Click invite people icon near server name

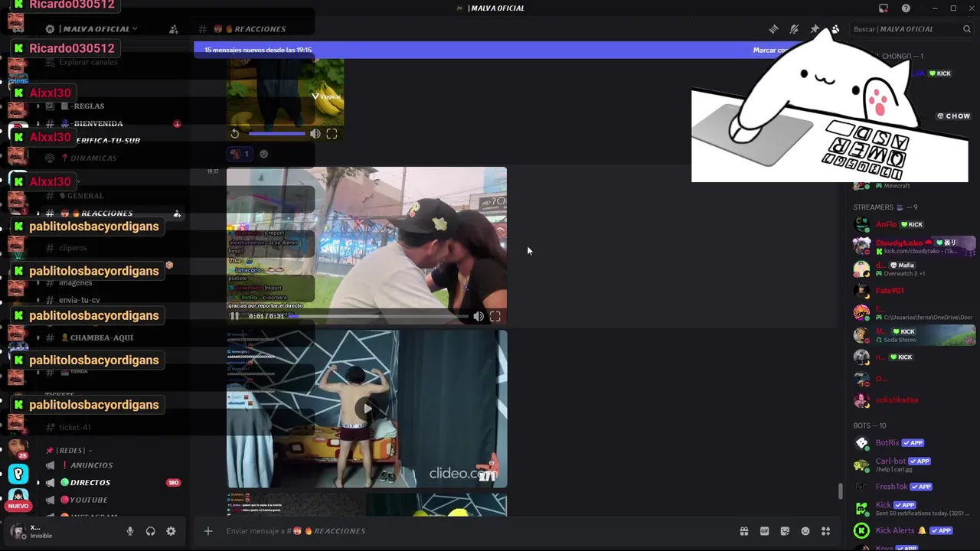tap(174, 29)
